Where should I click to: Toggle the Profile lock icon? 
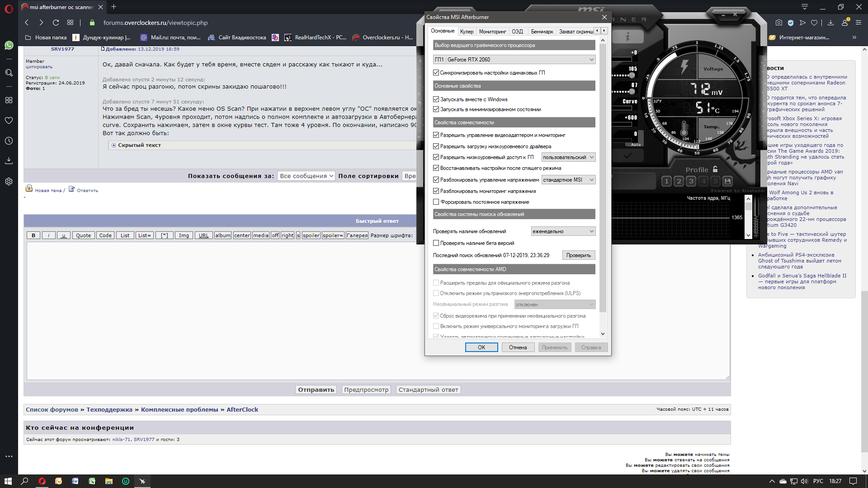(715, 169)
